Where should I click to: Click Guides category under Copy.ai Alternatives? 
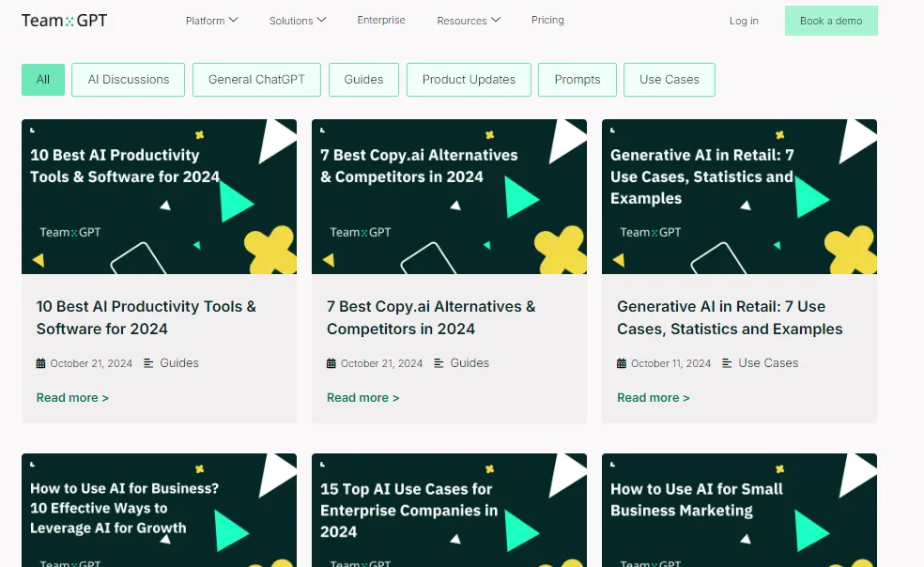tap(470, 363)
